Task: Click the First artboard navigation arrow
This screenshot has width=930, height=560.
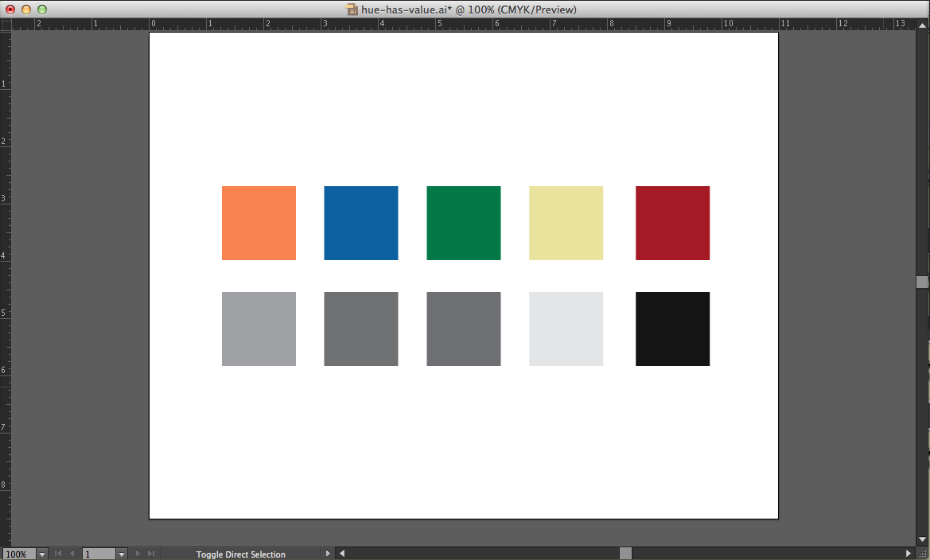Action: [58, 554]
